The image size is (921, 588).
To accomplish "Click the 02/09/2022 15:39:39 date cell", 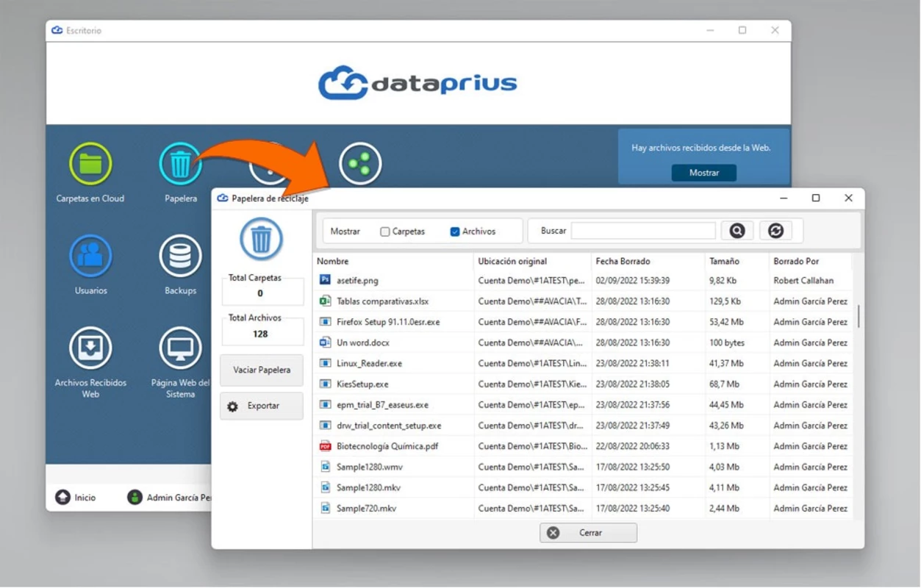I will [x=633, y=280].
